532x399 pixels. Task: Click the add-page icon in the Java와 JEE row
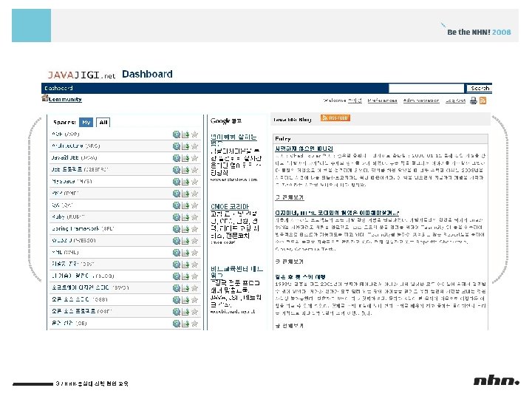pyautogui.click(x=185, y=158)
